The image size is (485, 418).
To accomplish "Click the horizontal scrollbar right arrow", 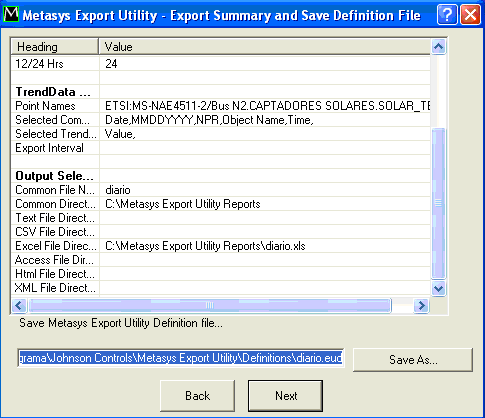I will coord(421,305).
